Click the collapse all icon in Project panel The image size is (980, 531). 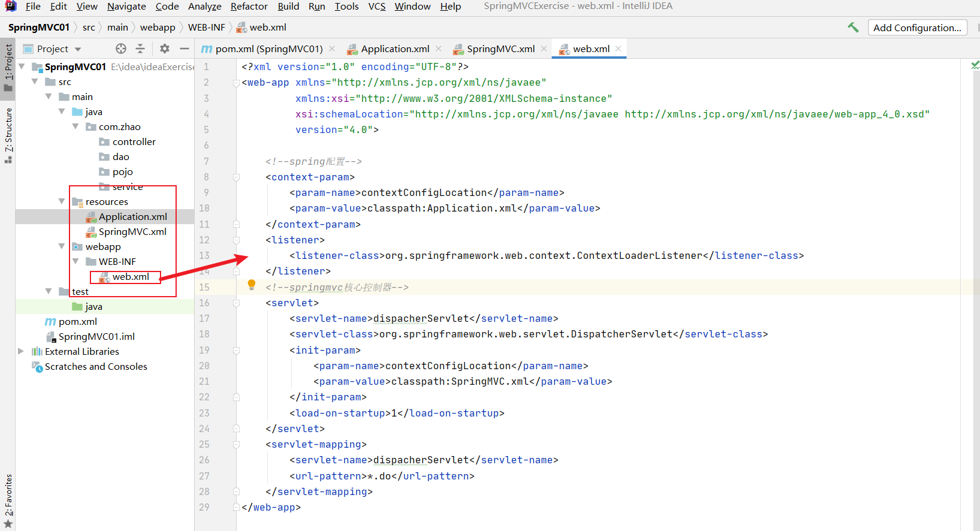point(140,49)
